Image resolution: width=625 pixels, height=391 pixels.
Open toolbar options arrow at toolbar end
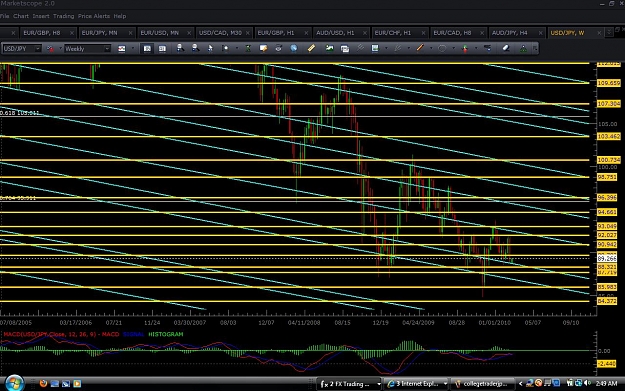coord(535,49)
